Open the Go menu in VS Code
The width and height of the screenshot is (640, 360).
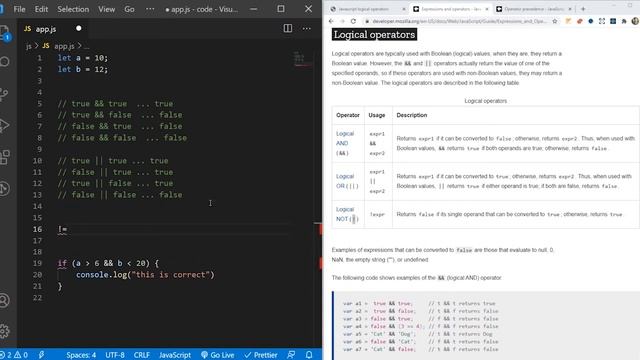[129, 9]
